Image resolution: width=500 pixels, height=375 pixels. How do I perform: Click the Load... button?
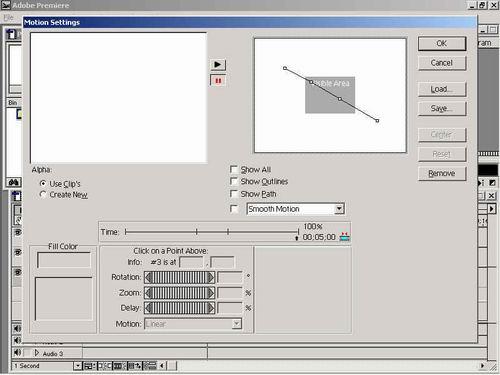click(x=442, y=89)
